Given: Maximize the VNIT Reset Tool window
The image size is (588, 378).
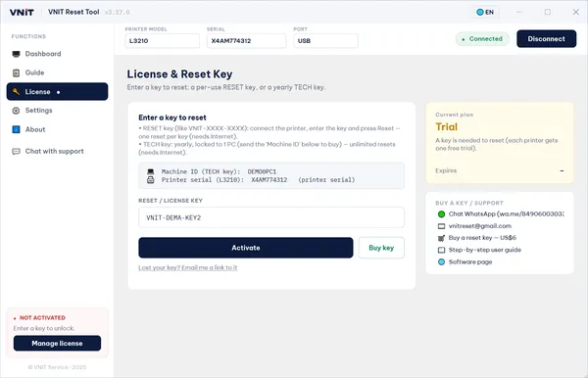Looking at the screenshot, I should click(548, 12).
